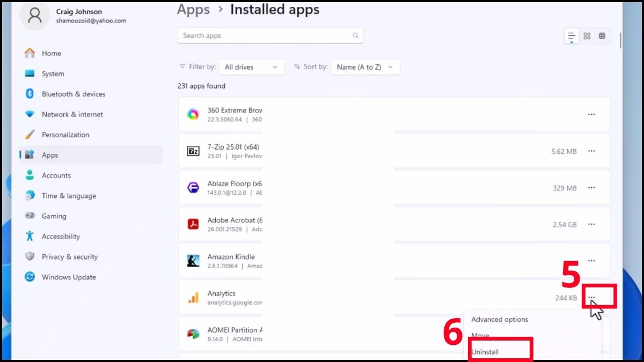Click the 5.62 MB size value
This screenshot has height=362, width=644.
click(564, 152)
